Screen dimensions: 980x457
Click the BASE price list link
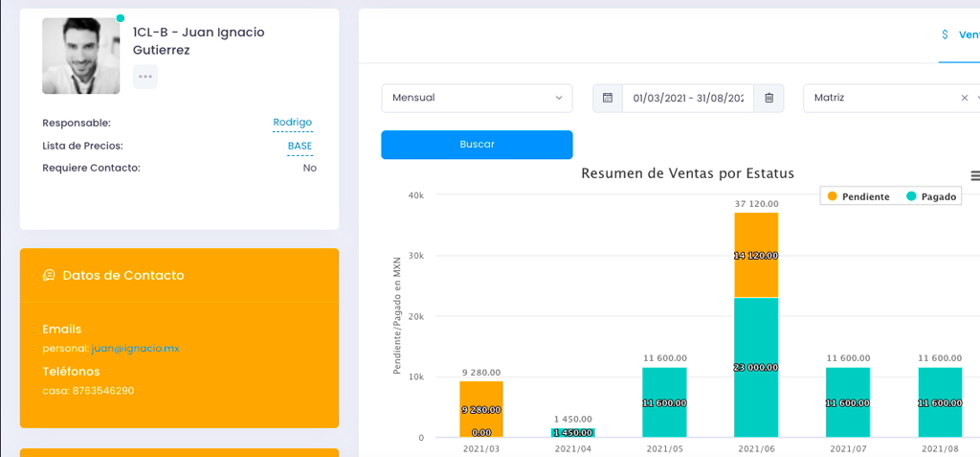[x=300, y=146]
